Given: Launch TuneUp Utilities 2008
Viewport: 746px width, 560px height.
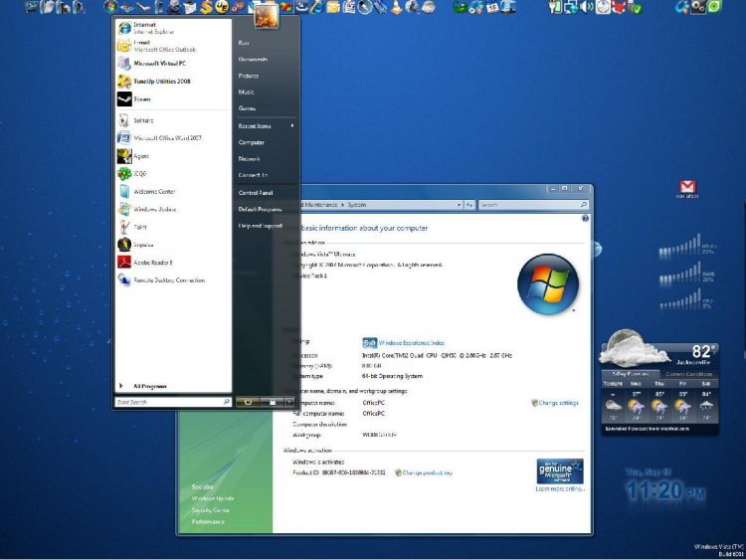Looking at the screenshot, I should tap(172, 82).
